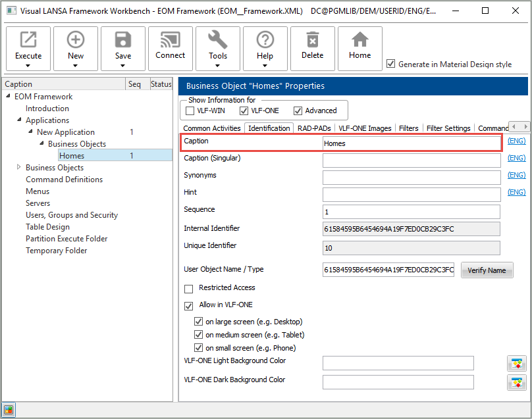Go to Home via house icon

[360, 39]
